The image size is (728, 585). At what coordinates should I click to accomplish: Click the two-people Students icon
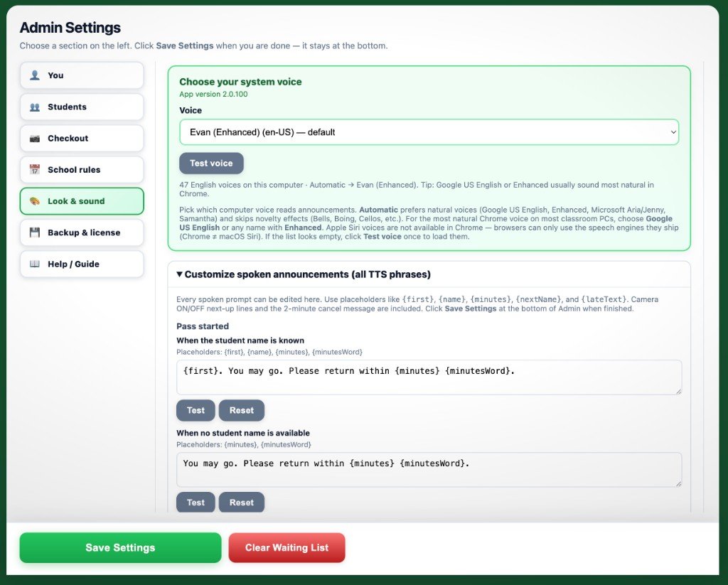(x=35, y=107)
